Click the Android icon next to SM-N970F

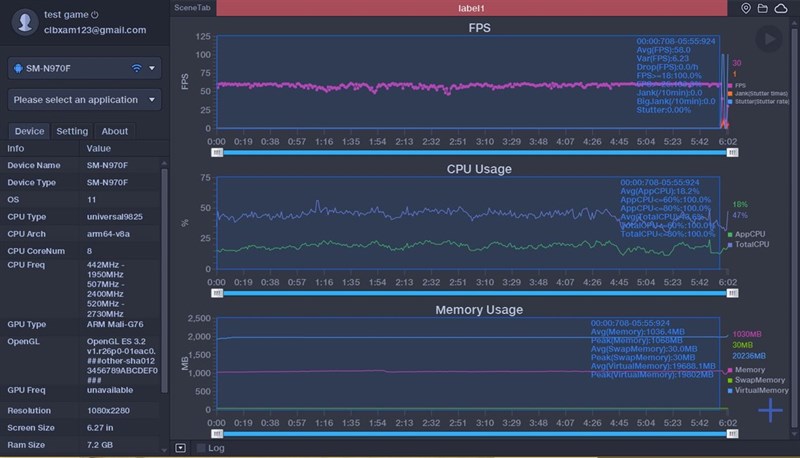(19, 68)
